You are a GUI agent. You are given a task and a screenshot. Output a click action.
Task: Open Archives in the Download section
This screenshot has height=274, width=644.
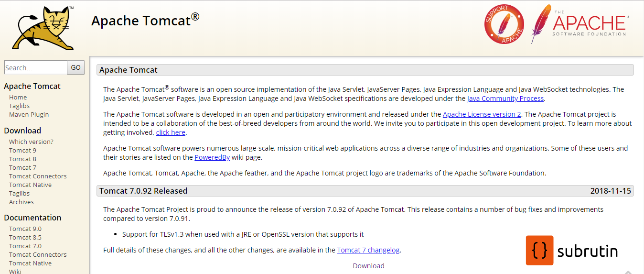pyautogui.click(x=21, y=202)
